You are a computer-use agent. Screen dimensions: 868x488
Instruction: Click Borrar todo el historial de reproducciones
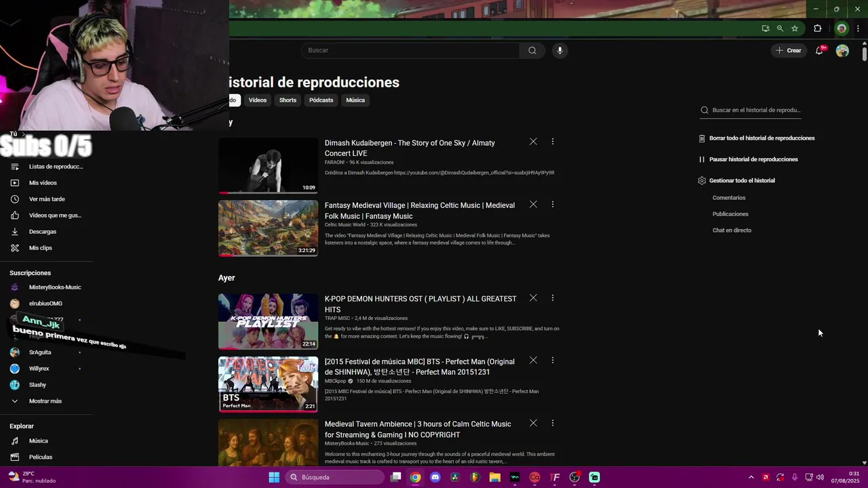tap(756, 138)
